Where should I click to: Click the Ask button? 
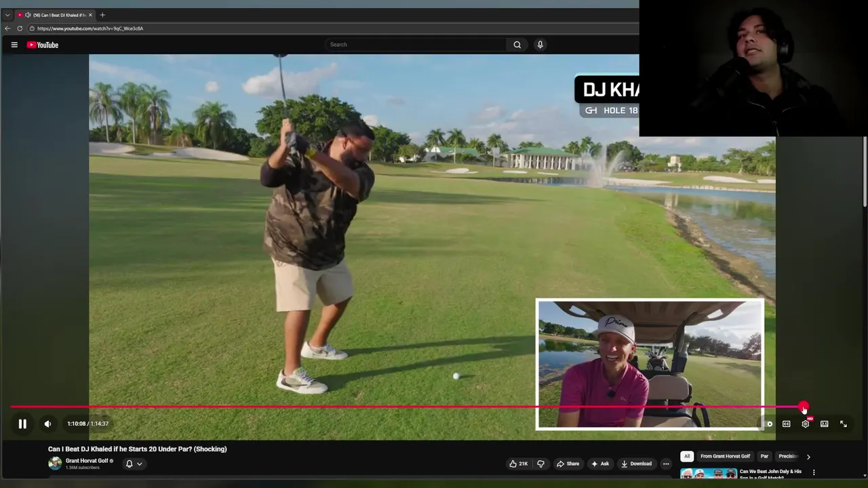click(600, 464)
